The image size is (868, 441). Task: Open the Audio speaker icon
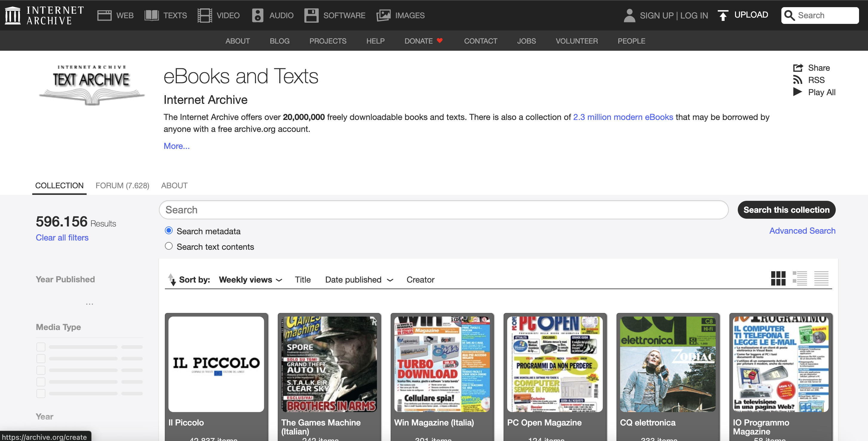[x=257, y=16]
